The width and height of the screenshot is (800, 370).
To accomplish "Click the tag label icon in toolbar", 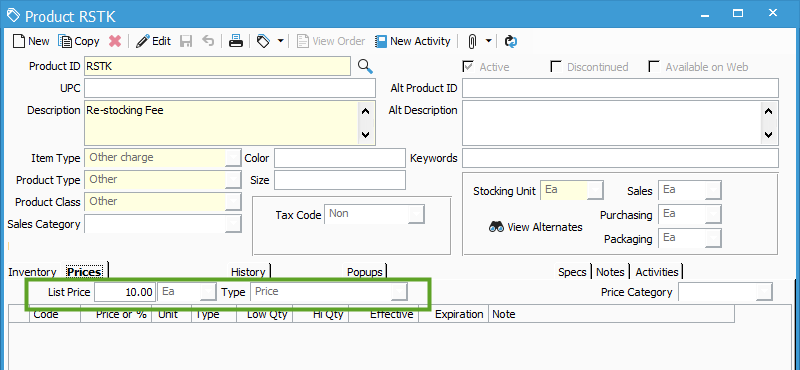I will click(263, 41).
